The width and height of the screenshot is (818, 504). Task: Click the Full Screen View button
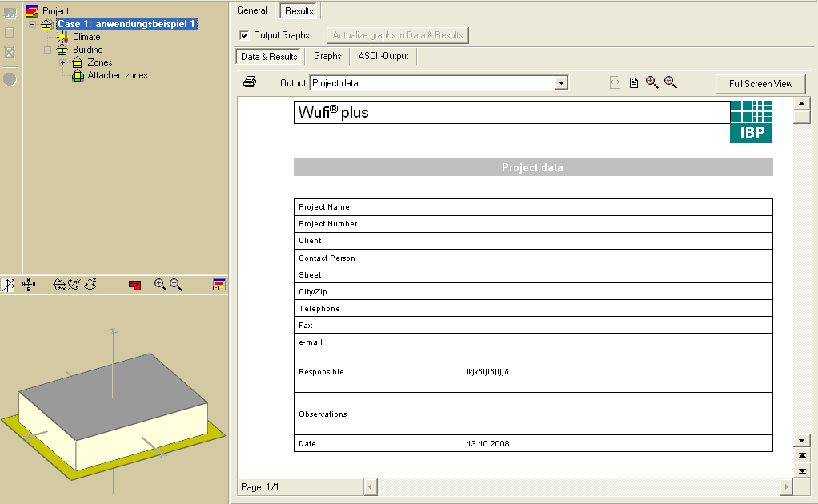click(760, 84)
